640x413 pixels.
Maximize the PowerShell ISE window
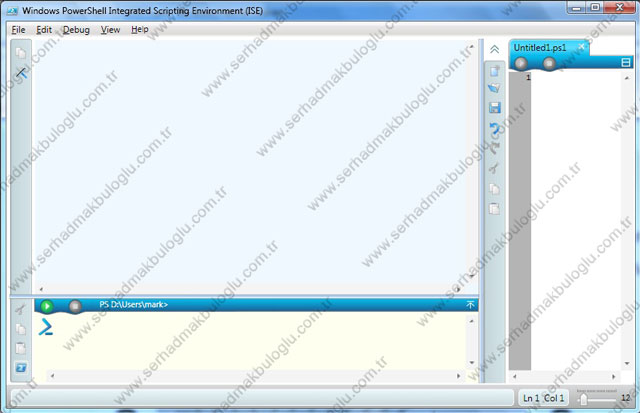click(595, 8)
